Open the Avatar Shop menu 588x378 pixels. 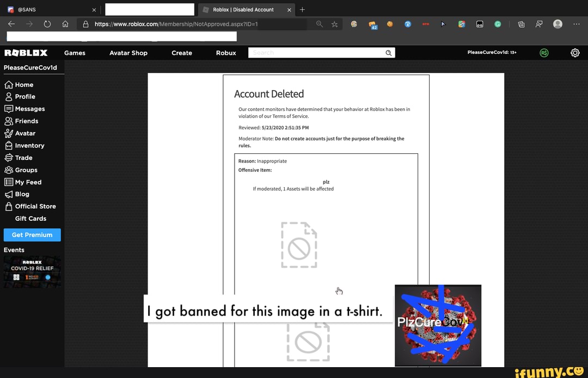tap(128, 53)
